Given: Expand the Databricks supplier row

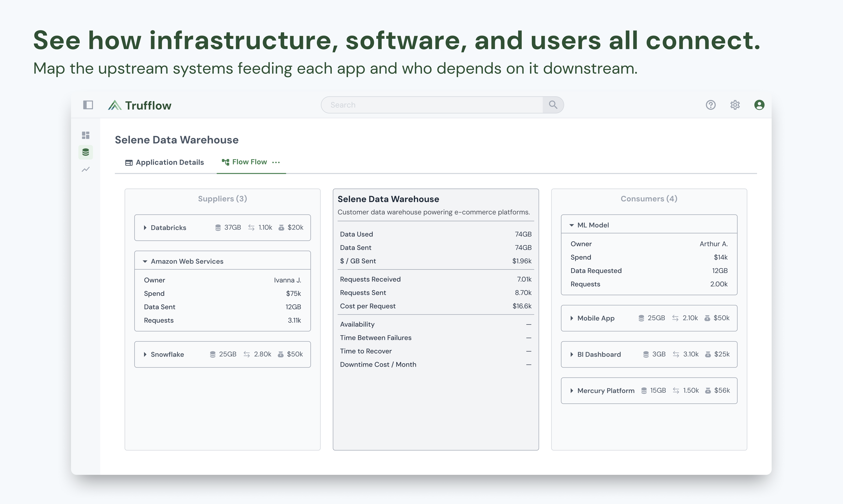Looking at the screenshot, I should click(x=145, y=228).
